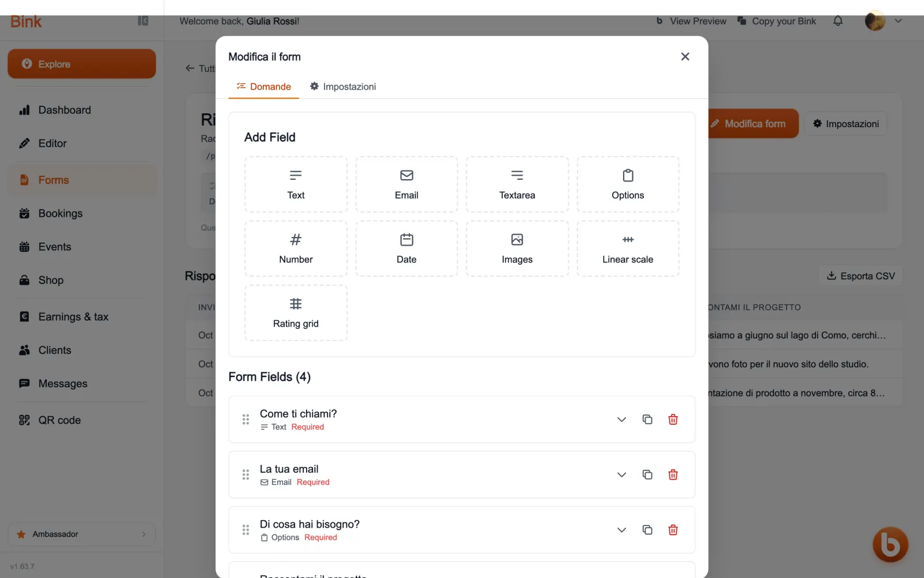
Task: Go to Dashboard in the sidebar
Action: tap(81, 110)
